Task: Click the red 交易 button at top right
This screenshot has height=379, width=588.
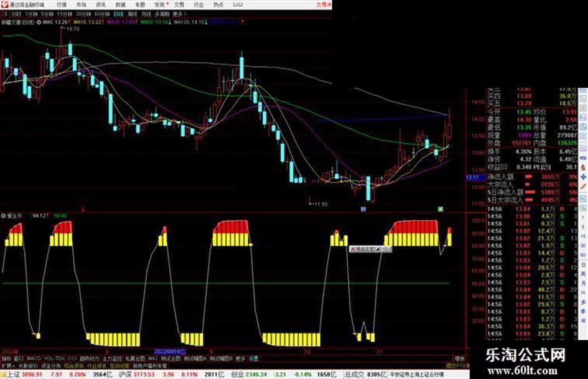Action: coord(324,5)
